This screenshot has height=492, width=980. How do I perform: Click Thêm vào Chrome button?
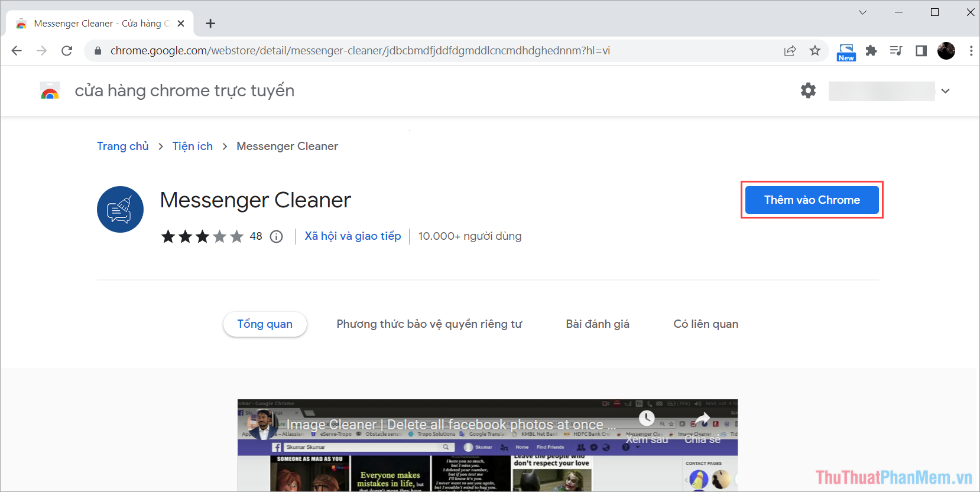[x=812, y=200]
